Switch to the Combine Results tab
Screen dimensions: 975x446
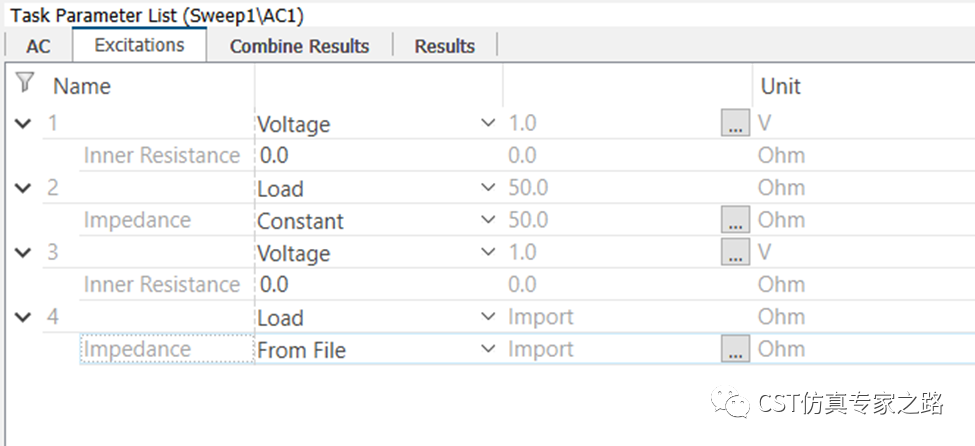tap(300, 47)
